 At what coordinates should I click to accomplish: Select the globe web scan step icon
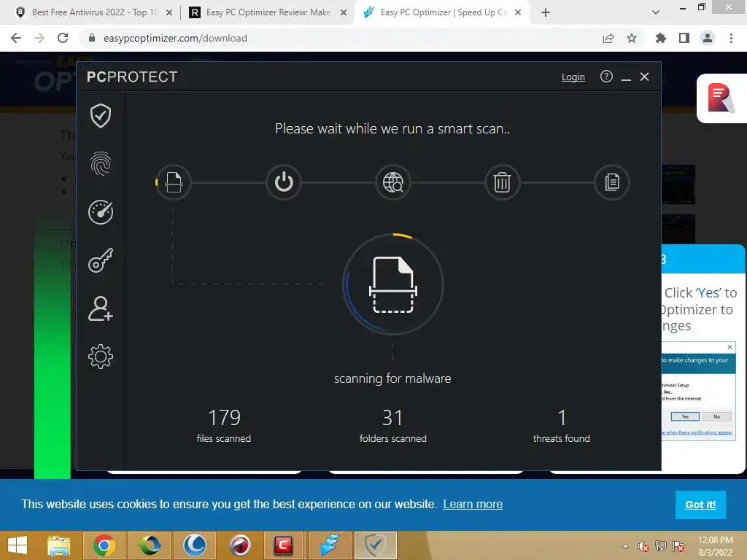coord(393,182)
